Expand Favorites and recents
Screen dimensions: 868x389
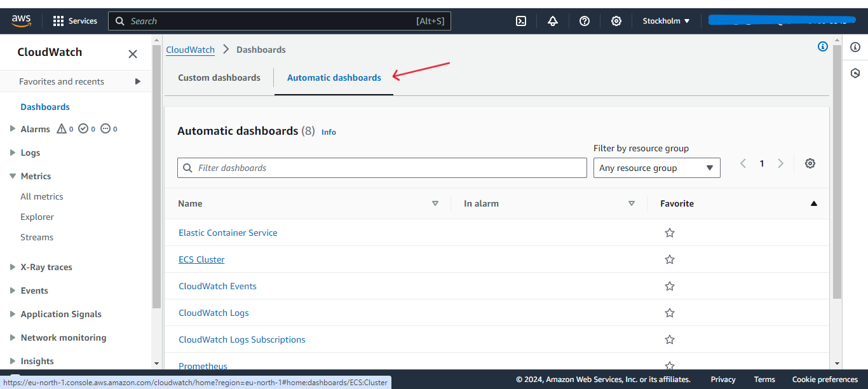click(x=138, y=81)
